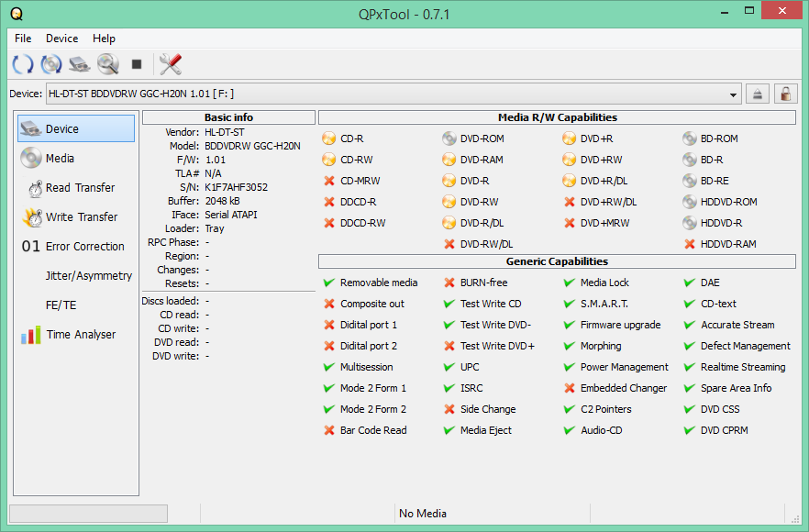Click the firmware value 1.01
Screen dimensions: 809x532
(216, 160)
